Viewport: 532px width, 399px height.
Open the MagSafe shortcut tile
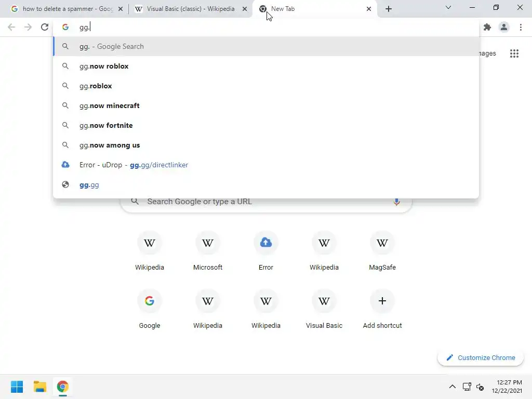pyautogui.click(x=382, y=251)
